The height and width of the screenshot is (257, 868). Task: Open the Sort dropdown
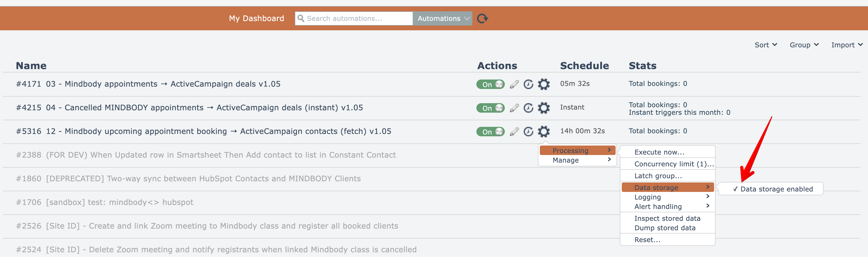pos(765,45)
